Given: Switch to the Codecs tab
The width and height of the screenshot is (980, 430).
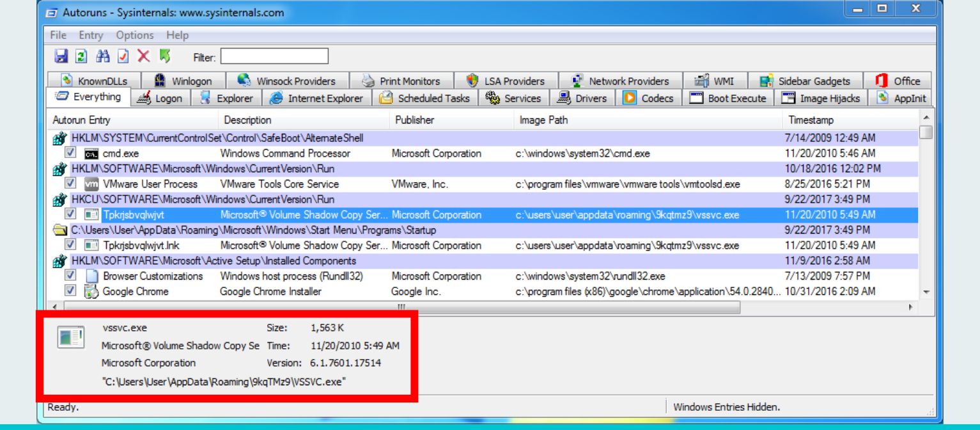Looking at the screenshot, I should point(648,99).
